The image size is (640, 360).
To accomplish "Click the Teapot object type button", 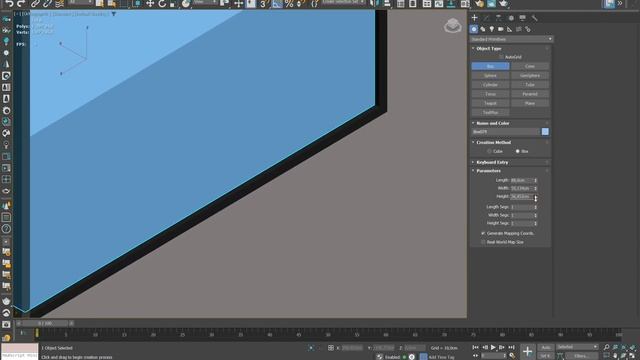I will coord(490,103).
